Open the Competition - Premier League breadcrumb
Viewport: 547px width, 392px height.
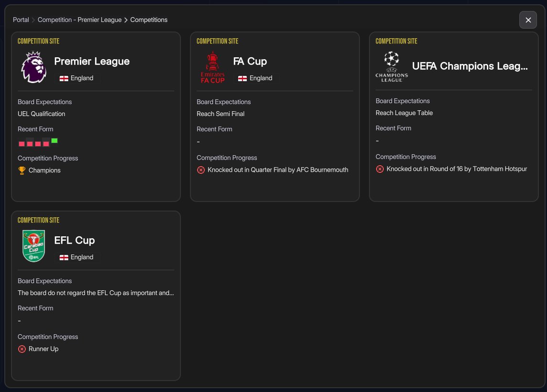[x=79, y=20]
